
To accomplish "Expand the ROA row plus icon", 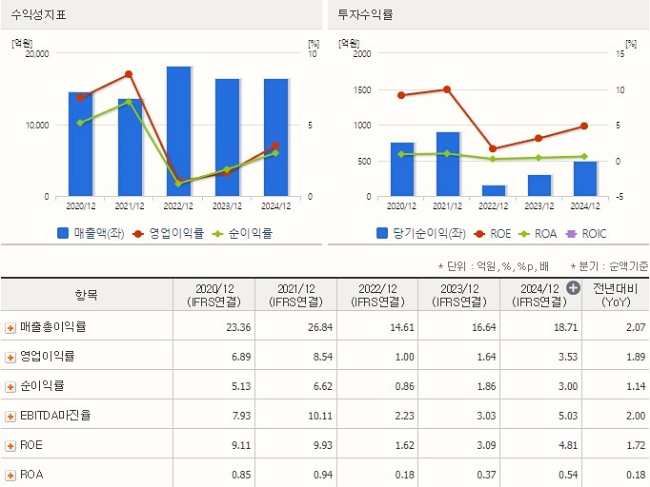I will [x=10, y=475].
